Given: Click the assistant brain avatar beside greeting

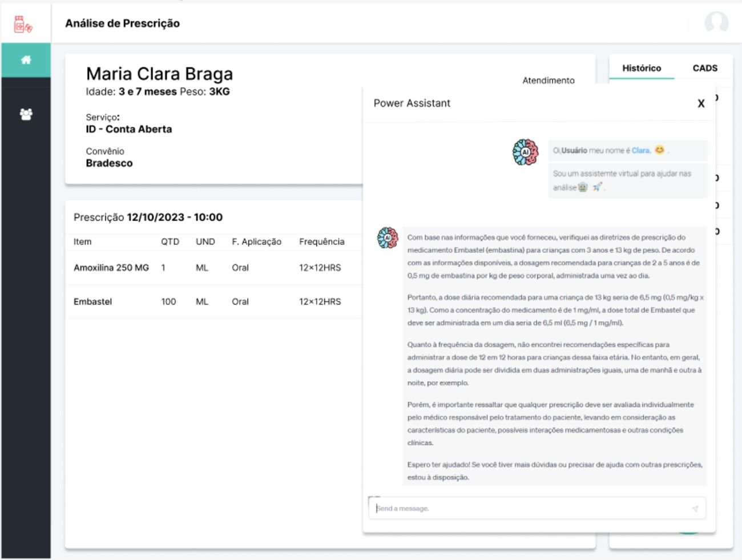Looking at the screenshot, I should click(525, 152).
